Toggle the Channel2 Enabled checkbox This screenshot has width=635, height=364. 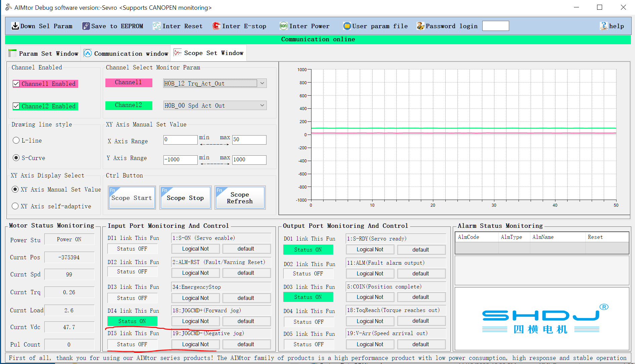coord(16,106)
